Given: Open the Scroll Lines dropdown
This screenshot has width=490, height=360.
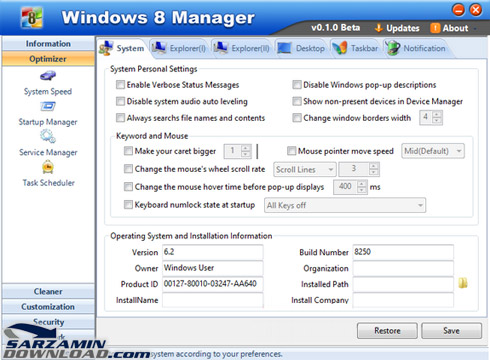Looking at the screenshot, I should point(304,169).
